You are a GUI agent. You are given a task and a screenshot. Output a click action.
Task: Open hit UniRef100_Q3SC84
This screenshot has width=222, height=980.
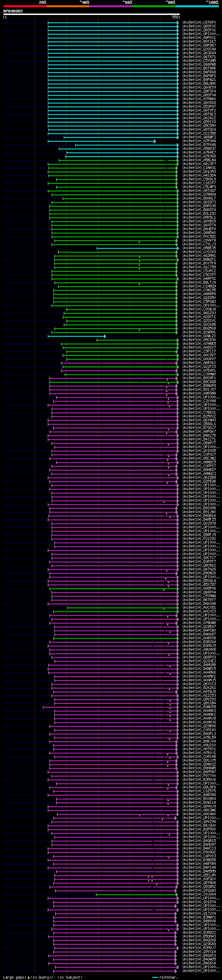click(199, 49)
